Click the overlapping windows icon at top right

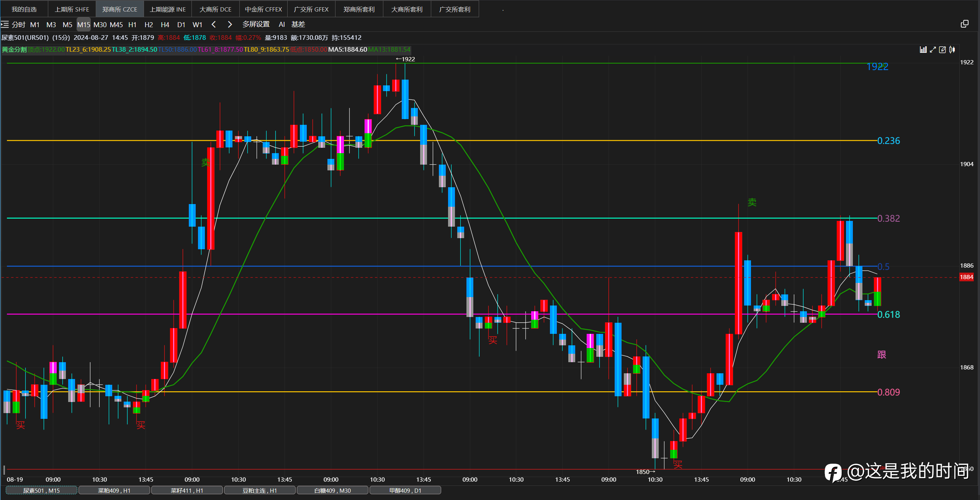click(x=965, y=24)
